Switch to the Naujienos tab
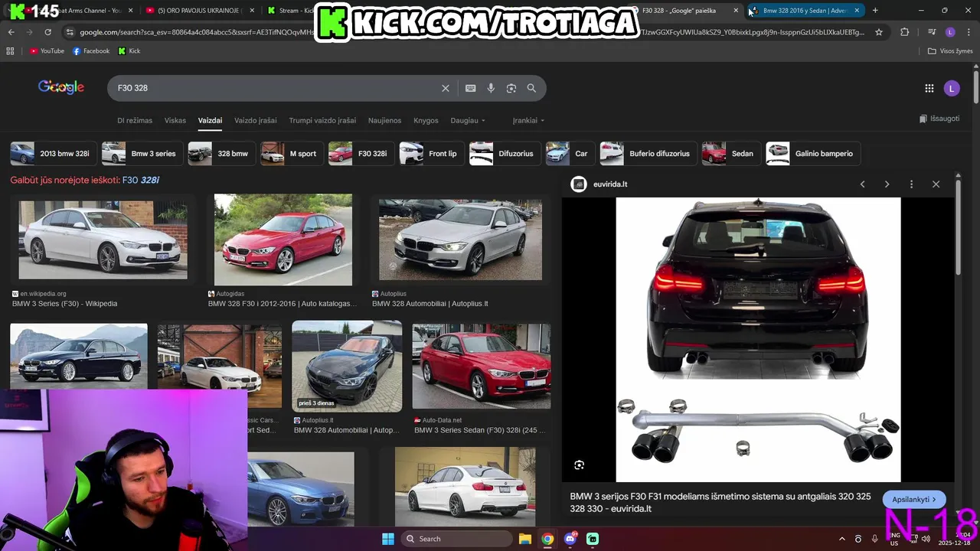The image size is (980, 551). click(x=384, y=120)
